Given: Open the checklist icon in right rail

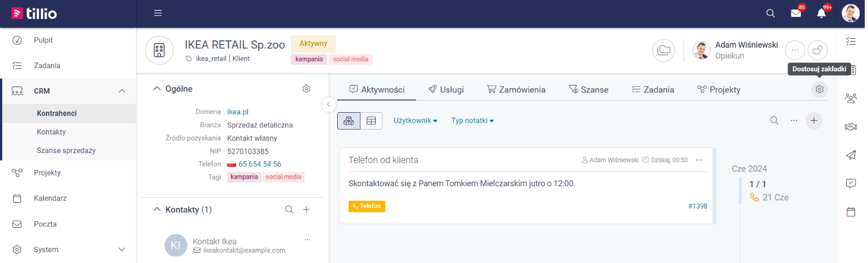Looking at the screenshot, I should pos(851,41).
